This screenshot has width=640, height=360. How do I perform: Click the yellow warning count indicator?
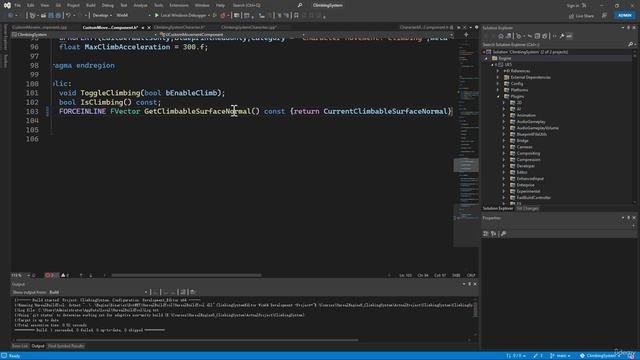pyautogui.click(x=65, y=276)
